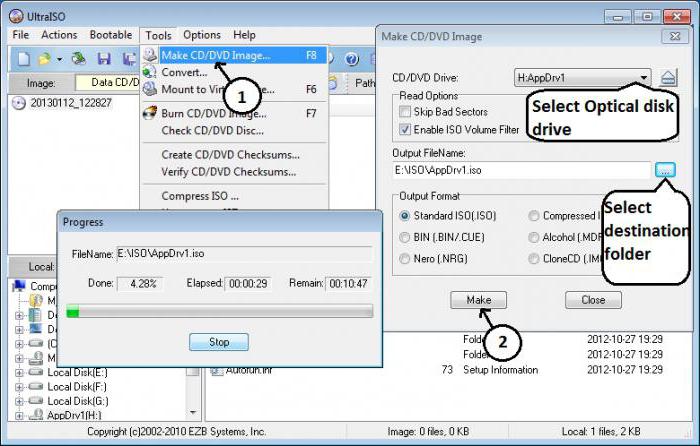Select the Compressed ISO radio button
700x446 pixels.
coord(533,216)
